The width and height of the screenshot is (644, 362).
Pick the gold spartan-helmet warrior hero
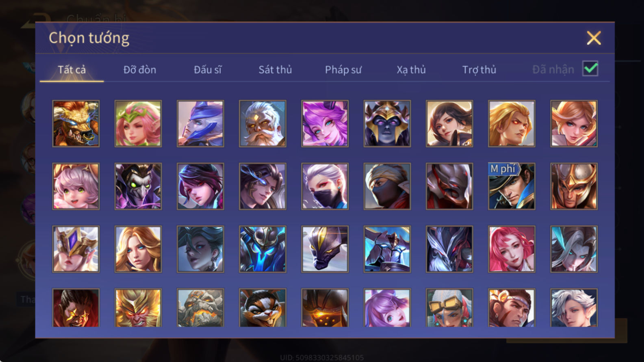574,186
